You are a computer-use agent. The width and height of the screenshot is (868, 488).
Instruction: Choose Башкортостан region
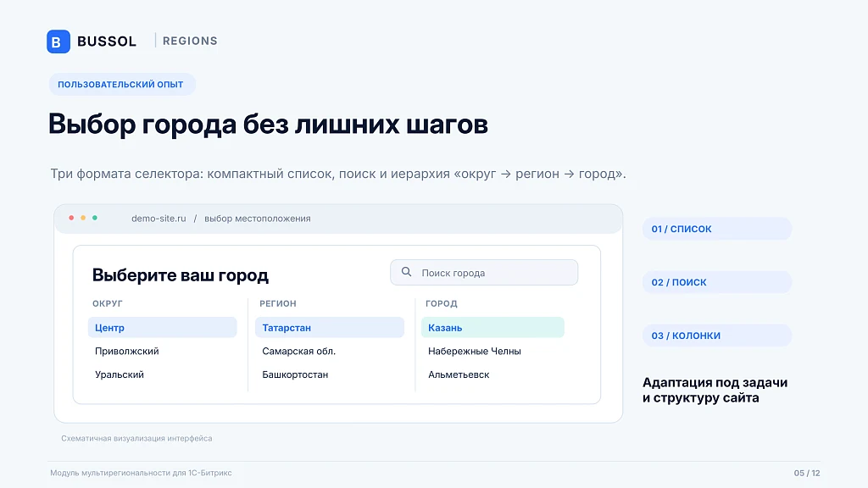pos(295,374)
